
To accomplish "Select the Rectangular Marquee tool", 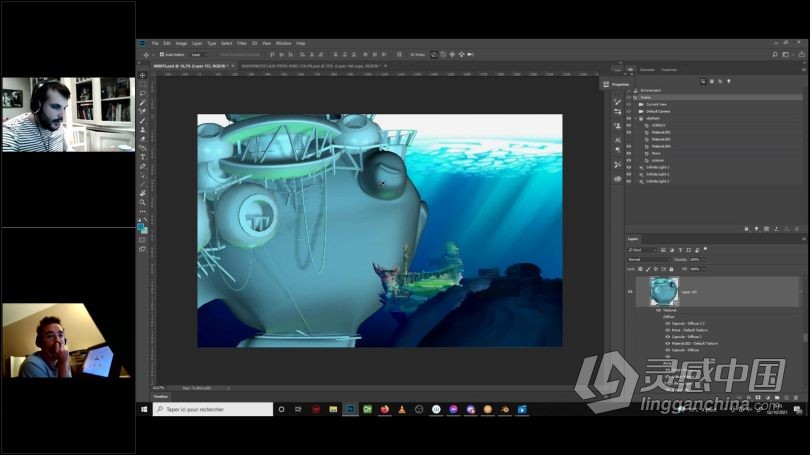I will tap(143, 85).
